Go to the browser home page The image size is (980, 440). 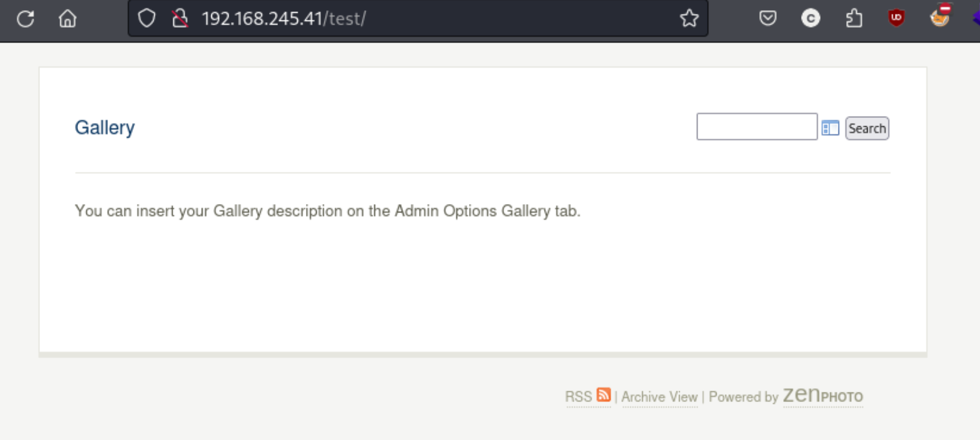[x=67, y=19]
